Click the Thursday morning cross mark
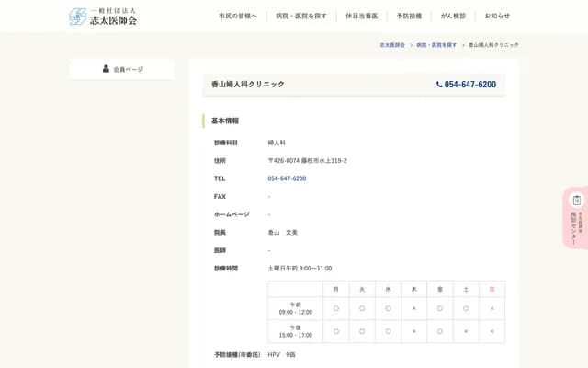 coord(414,309)
